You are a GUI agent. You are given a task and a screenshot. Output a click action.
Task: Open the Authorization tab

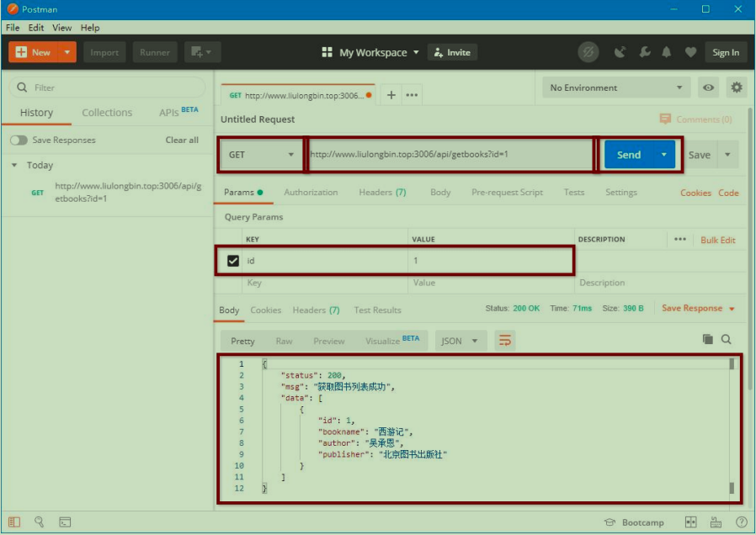click(x=311, y=192)
